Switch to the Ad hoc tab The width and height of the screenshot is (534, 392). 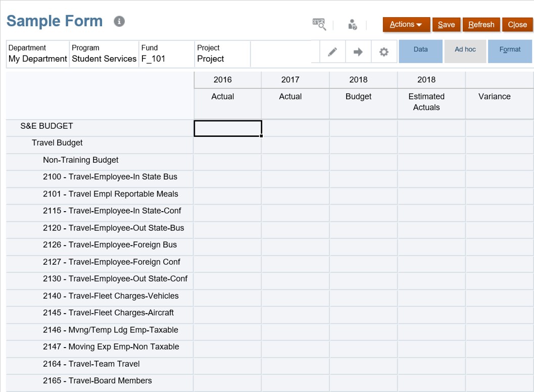465,52
